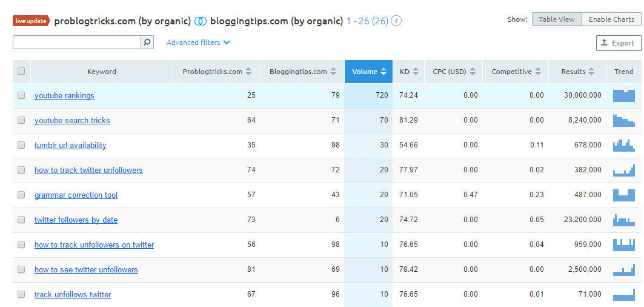Screen dimensions: 644x307
Task: View trend chart for how to track twitter unfollowers
Action: 624,170
